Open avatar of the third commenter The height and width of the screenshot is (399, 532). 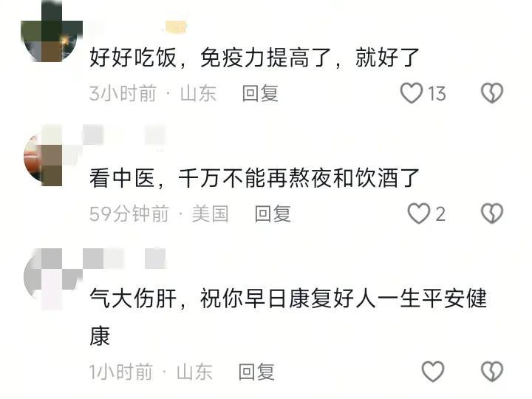point(52,279)
